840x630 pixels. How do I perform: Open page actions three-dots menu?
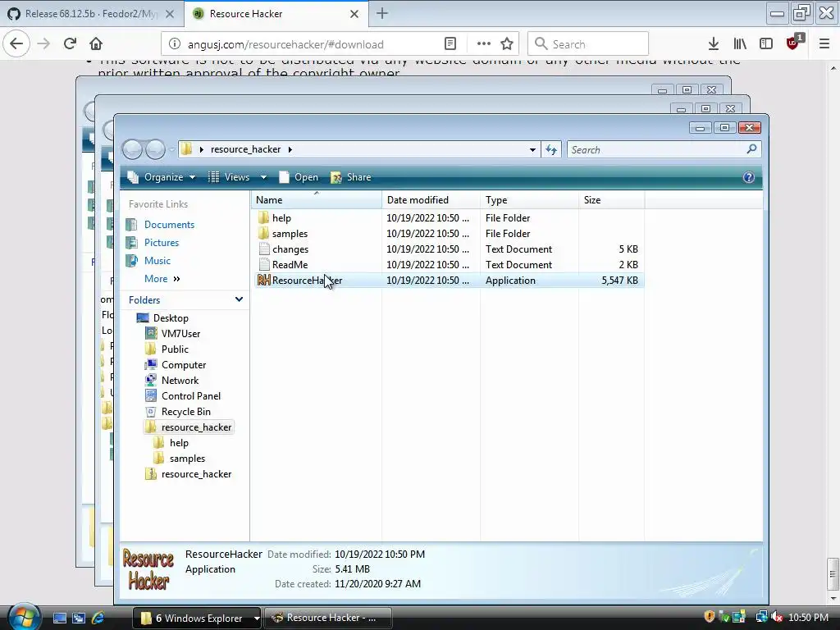[484, 44]
